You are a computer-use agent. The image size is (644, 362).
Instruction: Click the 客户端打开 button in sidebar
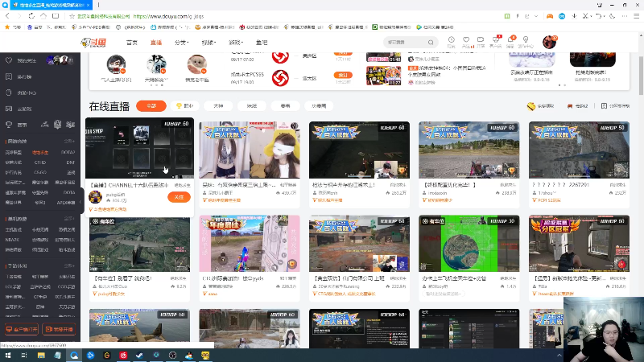[22, 329]
